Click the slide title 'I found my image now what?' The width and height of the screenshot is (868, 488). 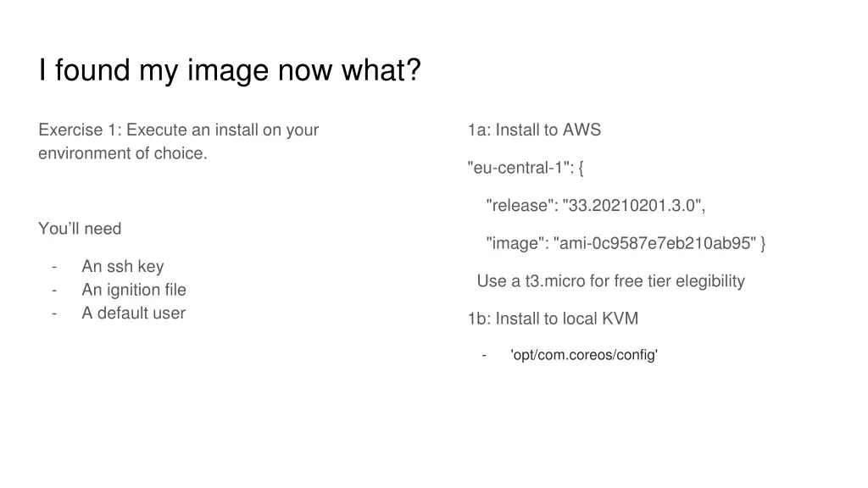pos(229,70)
